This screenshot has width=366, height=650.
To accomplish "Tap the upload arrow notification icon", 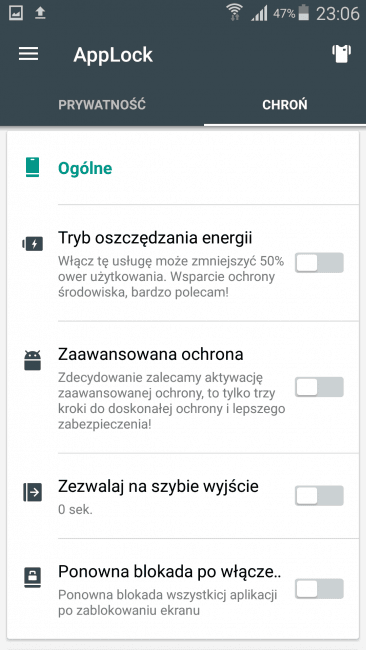I will [40, 13].
